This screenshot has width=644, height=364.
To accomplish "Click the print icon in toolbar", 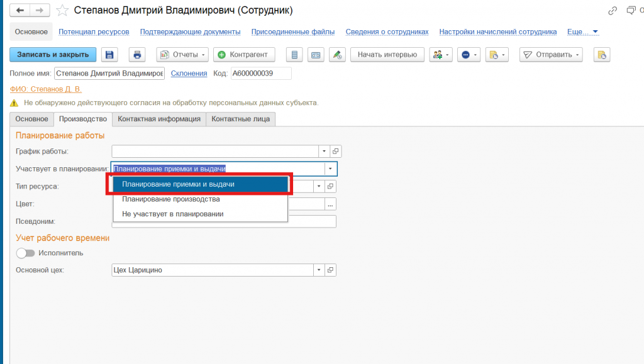I will 138,55.
